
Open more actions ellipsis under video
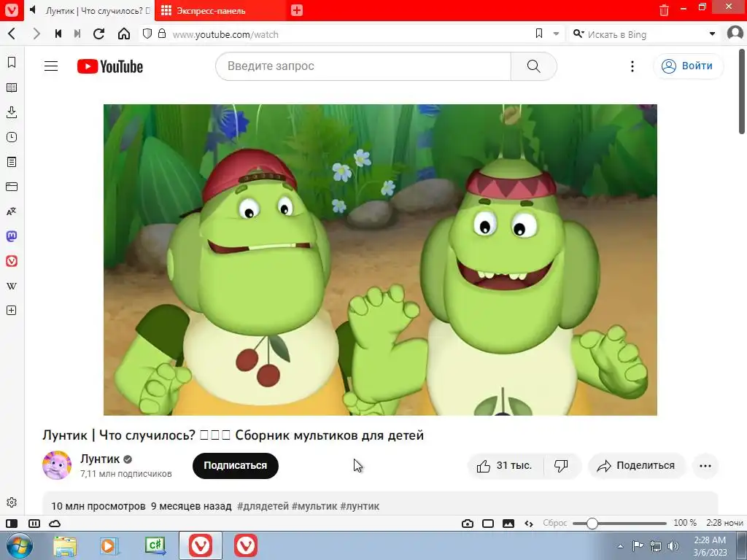pos(705,466)
